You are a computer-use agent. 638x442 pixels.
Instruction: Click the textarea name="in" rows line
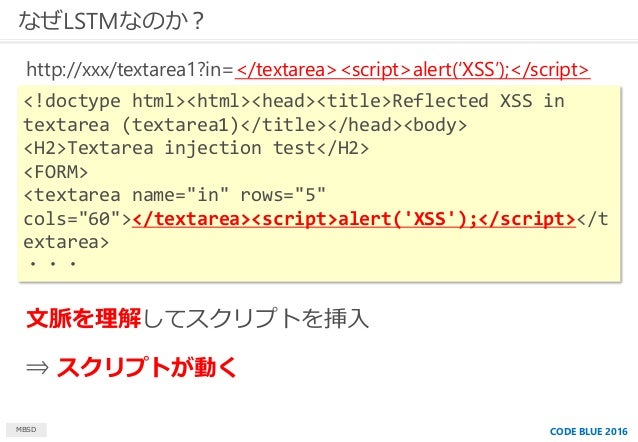click(x=175, y=195)
